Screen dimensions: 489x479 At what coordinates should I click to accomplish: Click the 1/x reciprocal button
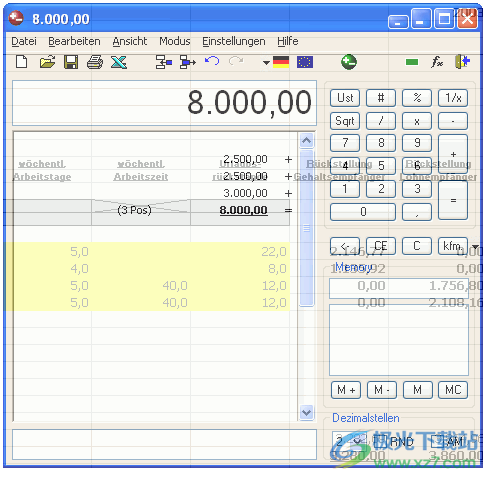[x=453, y=98]
